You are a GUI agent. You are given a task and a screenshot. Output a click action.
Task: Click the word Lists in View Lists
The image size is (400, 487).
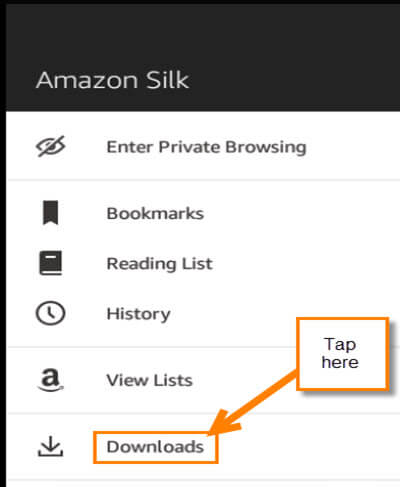point(173,380)
